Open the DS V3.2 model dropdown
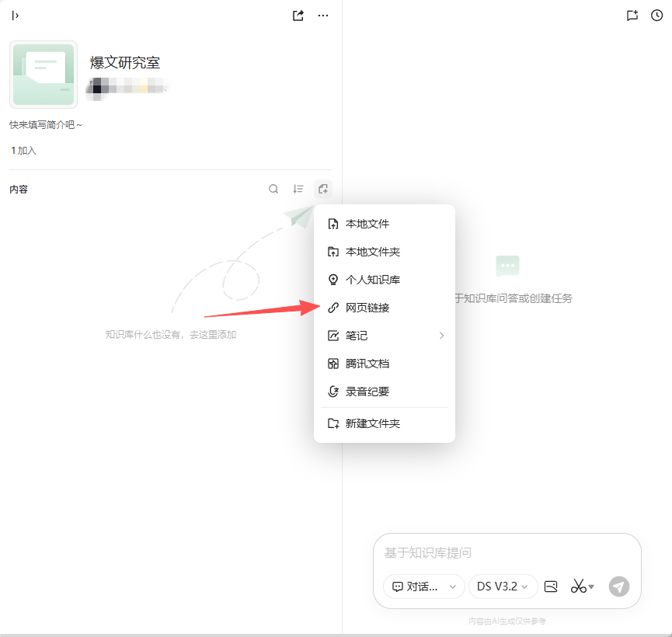Viewport: 672px width, 637px height. 503,587
